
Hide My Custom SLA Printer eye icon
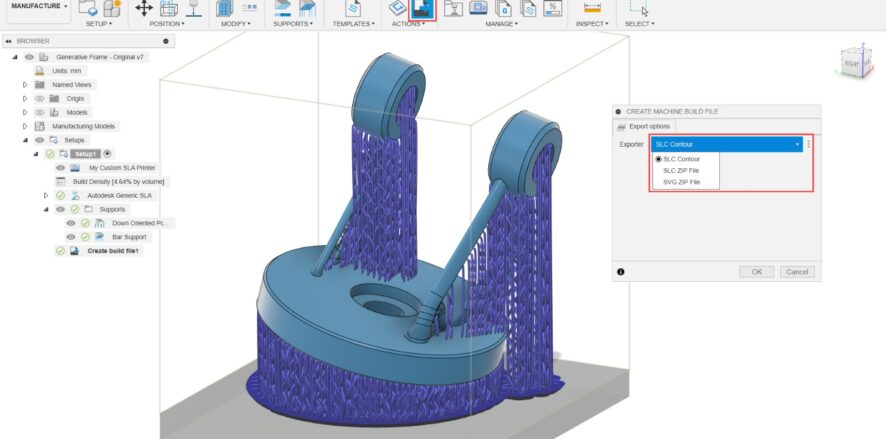click(x=60, y=168)
